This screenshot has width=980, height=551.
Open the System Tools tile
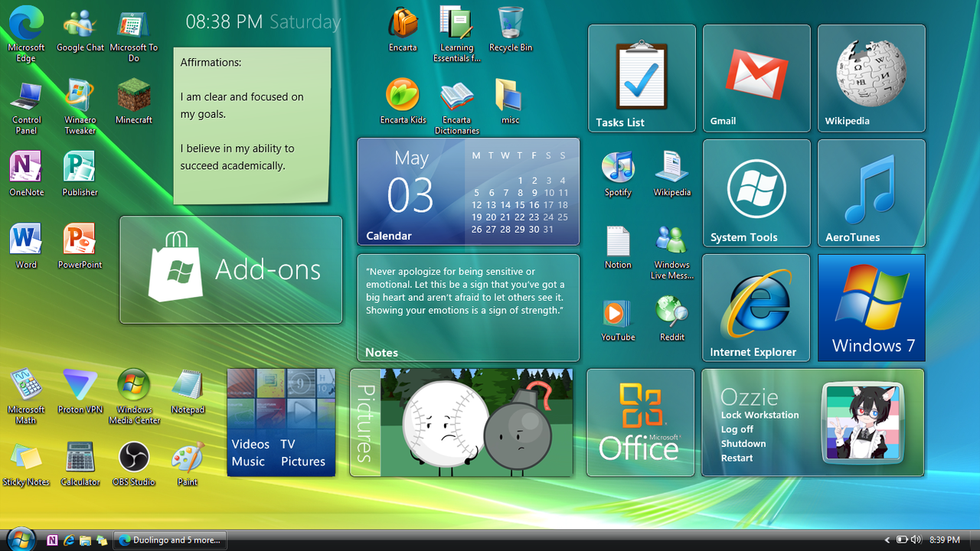coord(756,193)
